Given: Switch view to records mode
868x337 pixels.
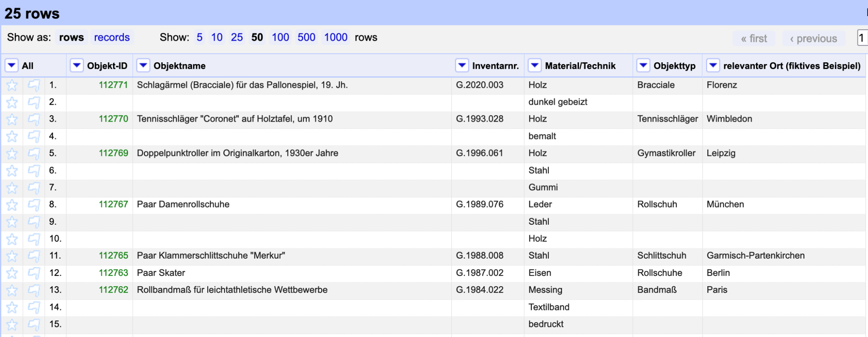Looking at the screenshot, I should coord(111,37).
